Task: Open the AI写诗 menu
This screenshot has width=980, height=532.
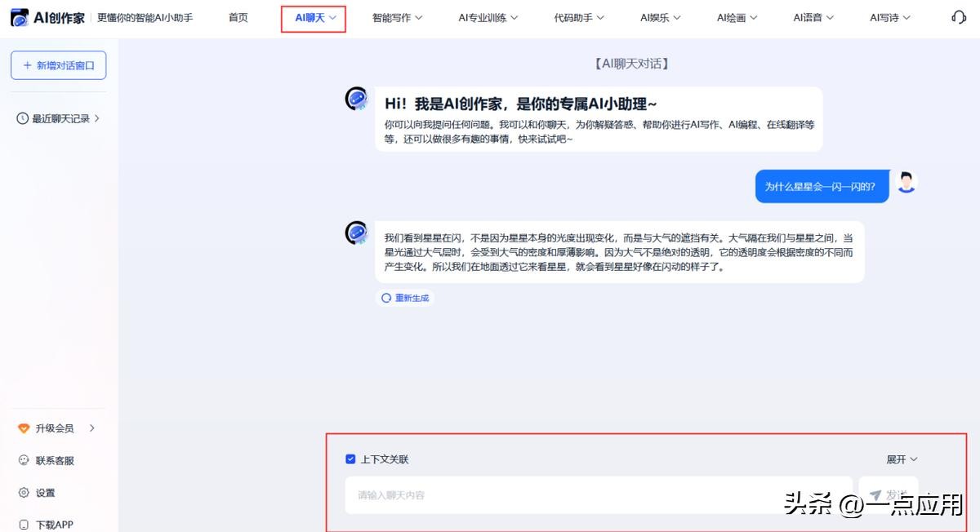Action: [x=889, y=17]
